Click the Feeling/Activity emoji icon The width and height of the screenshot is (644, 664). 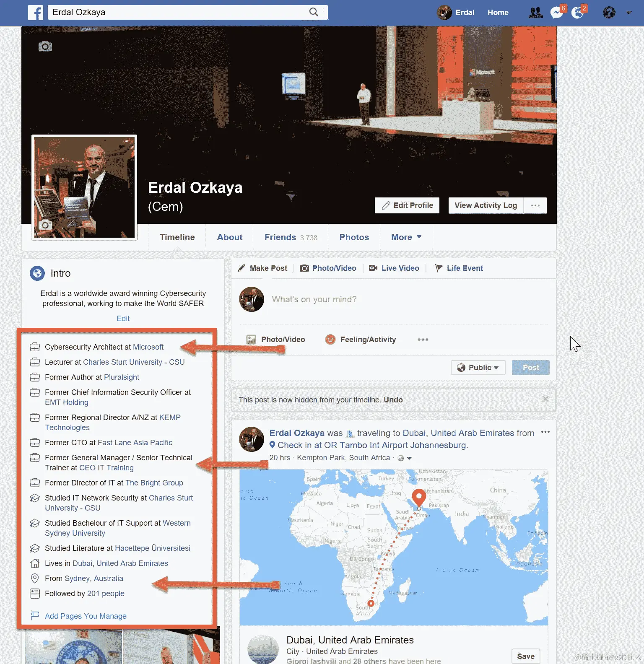(330, 339)
